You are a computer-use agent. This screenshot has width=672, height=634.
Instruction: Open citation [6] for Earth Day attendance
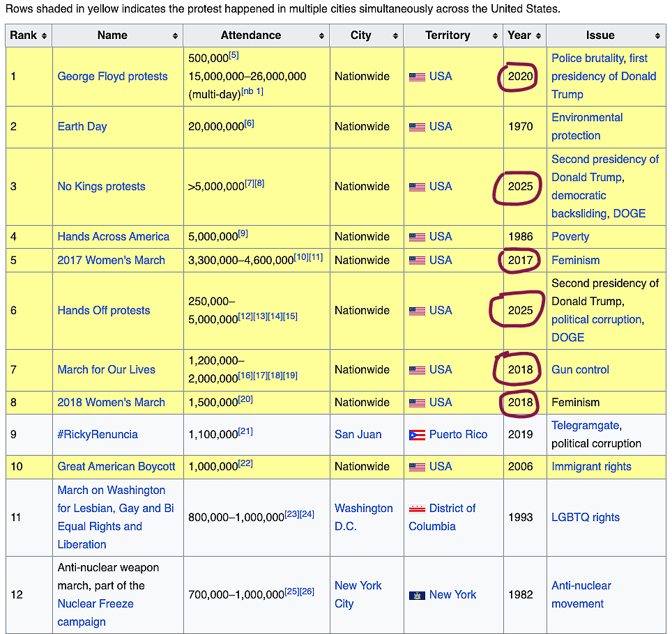(x=249, y=123)
